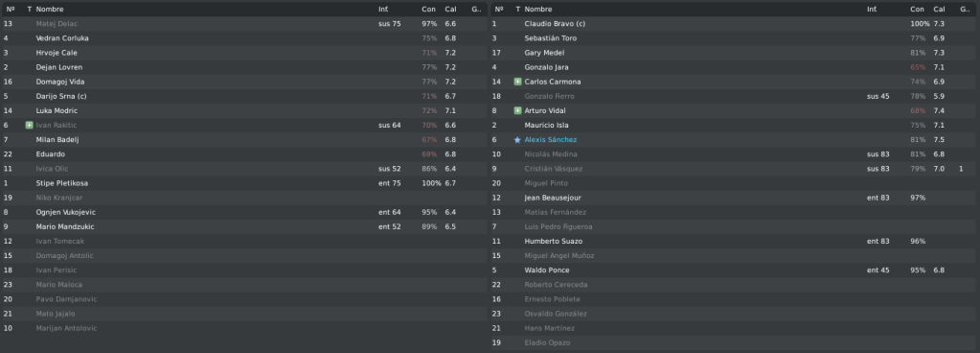Sort the Chile table by Cal column
Viewport: 980px width, 353px height.
(939, 10)
